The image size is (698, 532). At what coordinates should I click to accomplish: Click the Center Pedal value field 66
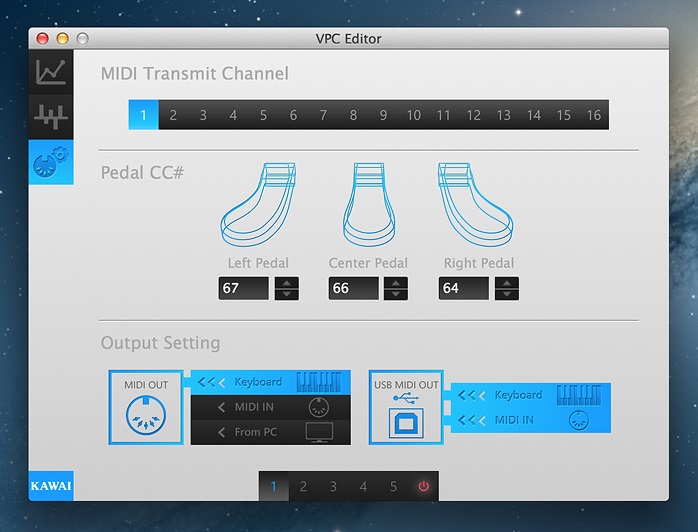click(353, 288)
